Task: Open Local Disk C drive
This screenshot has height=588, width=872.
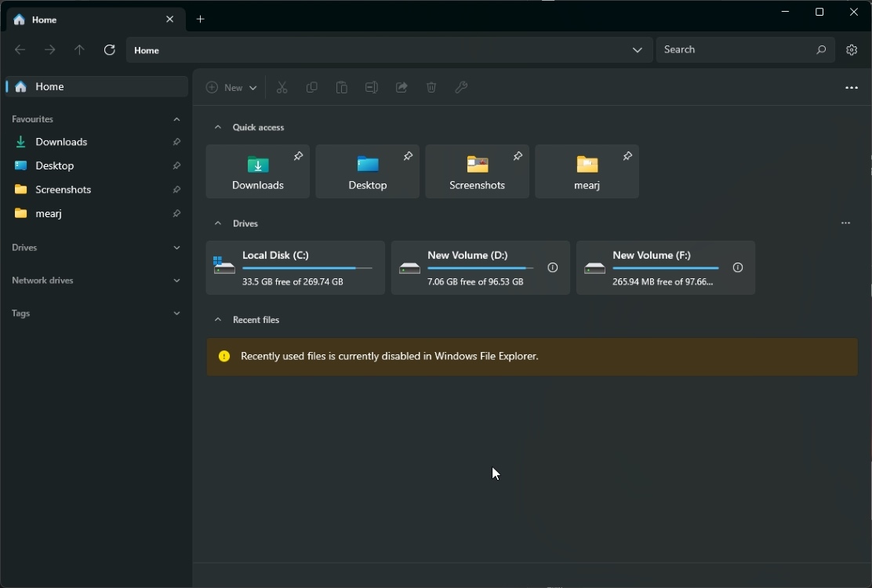Action: pyautogui.click(x=294, y=267)
